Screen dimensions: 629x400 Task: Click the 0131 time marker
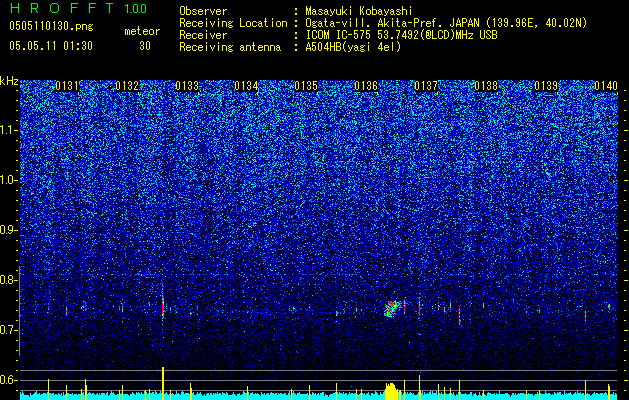pyautogui.click(x=67, y=86)
